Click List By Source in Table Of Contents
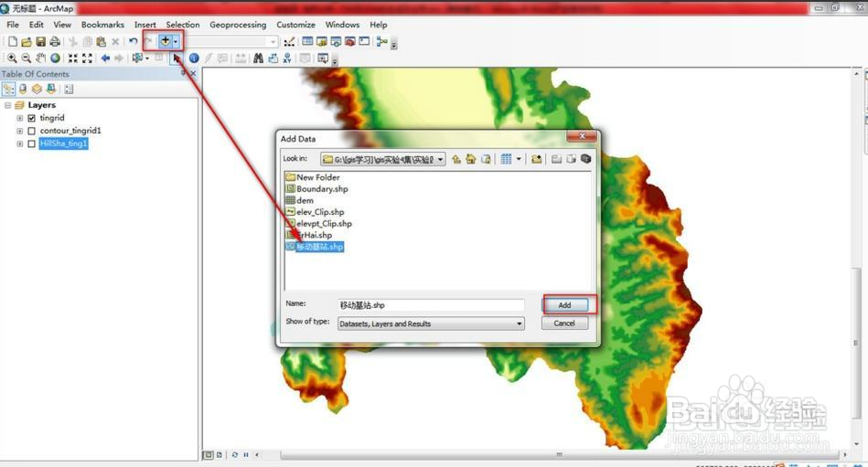The width and height of the screenshot is (868, 467). (x=23, y=89)
